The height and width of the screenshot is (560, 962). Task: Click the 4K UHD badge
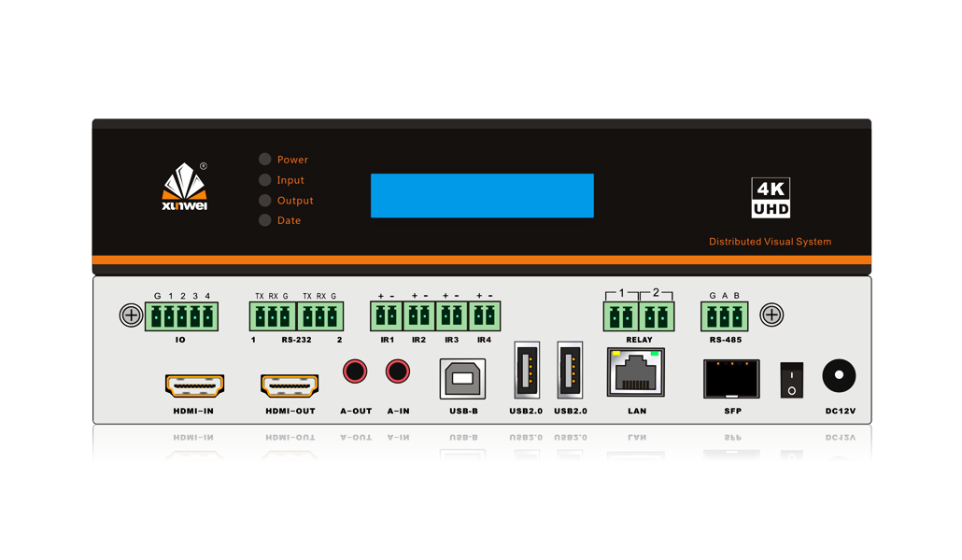tap(771, 198)
